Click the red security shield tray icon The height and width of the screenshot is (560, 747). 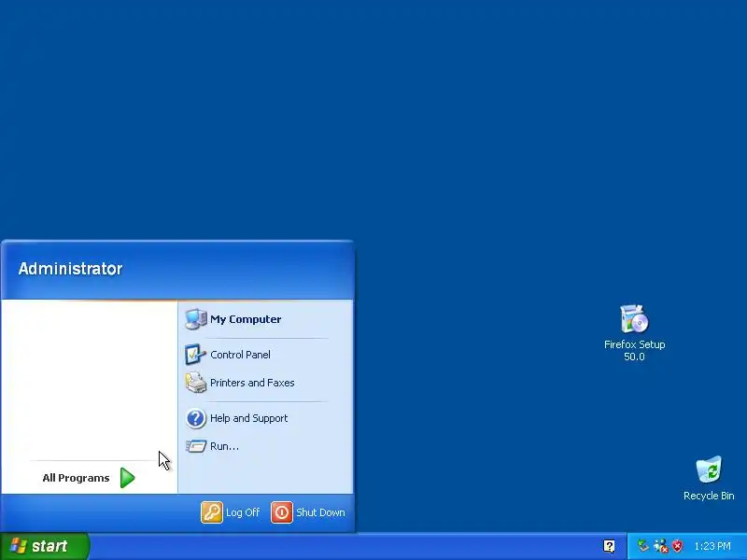click(x=677, y=546)
